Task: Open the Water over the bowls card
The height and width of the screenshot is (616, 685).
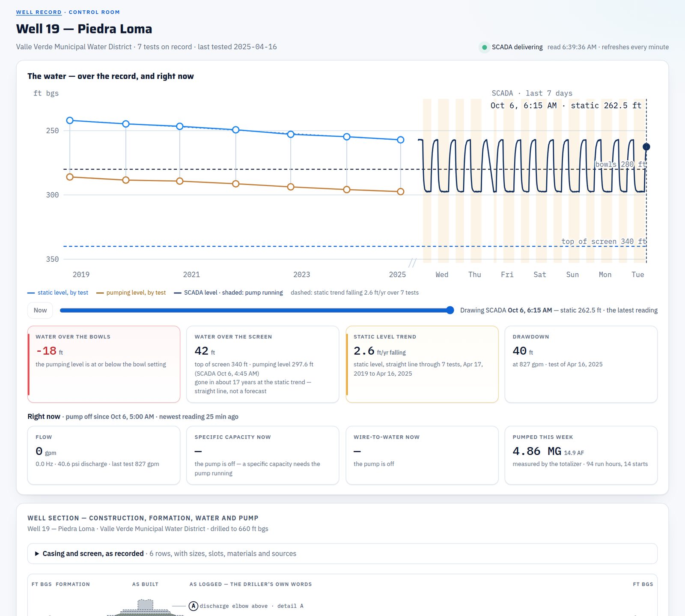Action: pyautogui.click(x=104, y=364)
